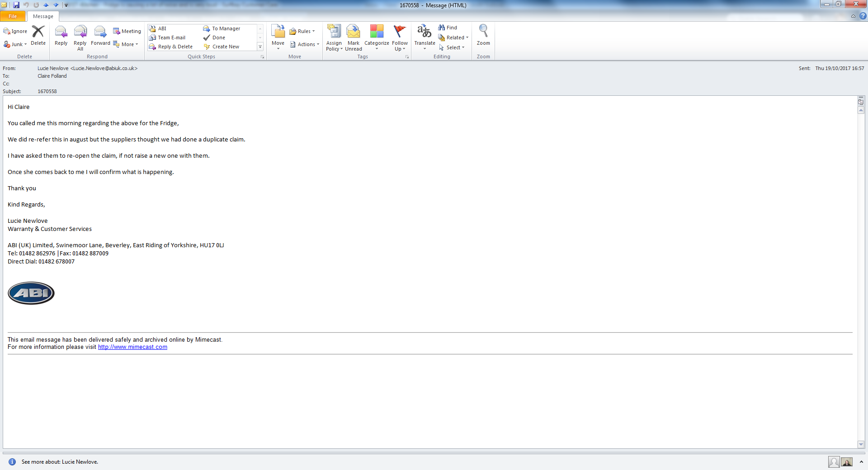Open the Translate menu
Viewport: 868px width, 470px height.
(425, 38)
